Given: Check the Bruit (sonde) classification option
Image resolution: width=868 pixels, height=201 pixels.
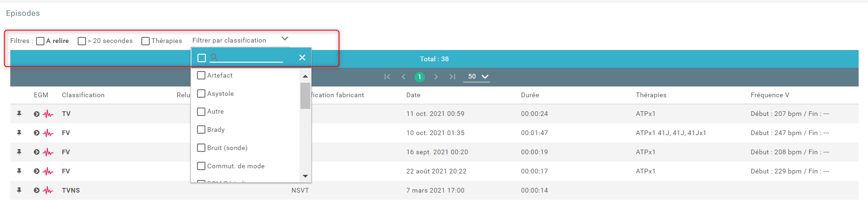Looking at the screenshot, I should [x=201, y=148].
